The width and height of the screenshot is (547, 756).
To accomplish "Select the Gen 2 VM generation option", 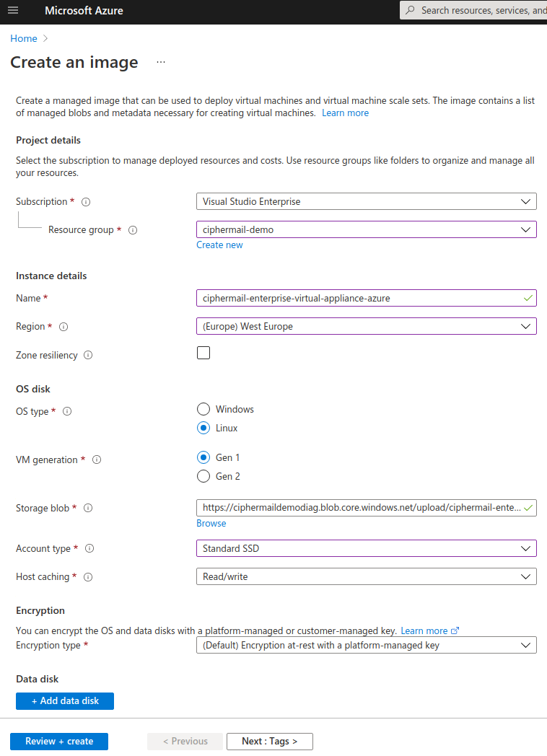I will click(x=204, y=476).
